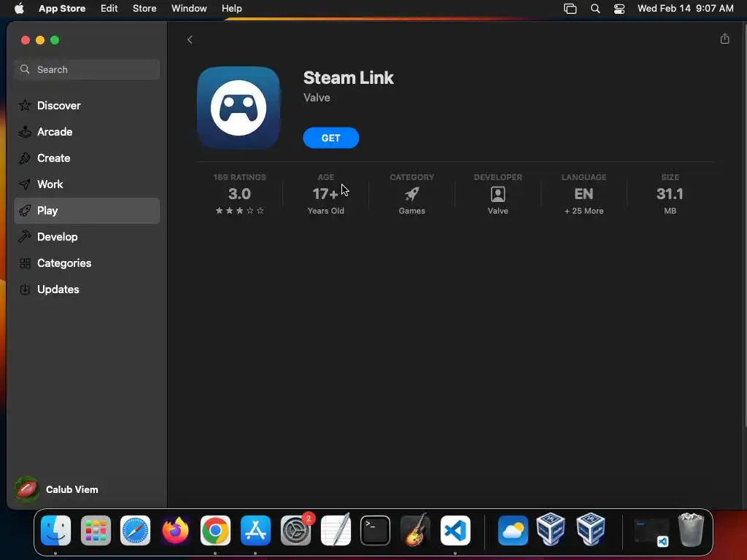Open Launchpad from the dock

[96, 530]
